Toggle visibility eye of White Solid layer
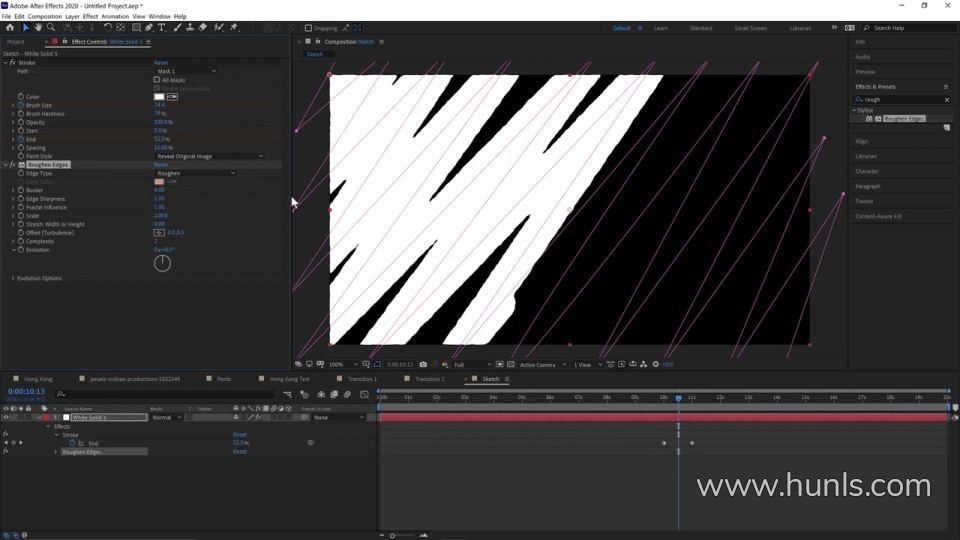 6,418
